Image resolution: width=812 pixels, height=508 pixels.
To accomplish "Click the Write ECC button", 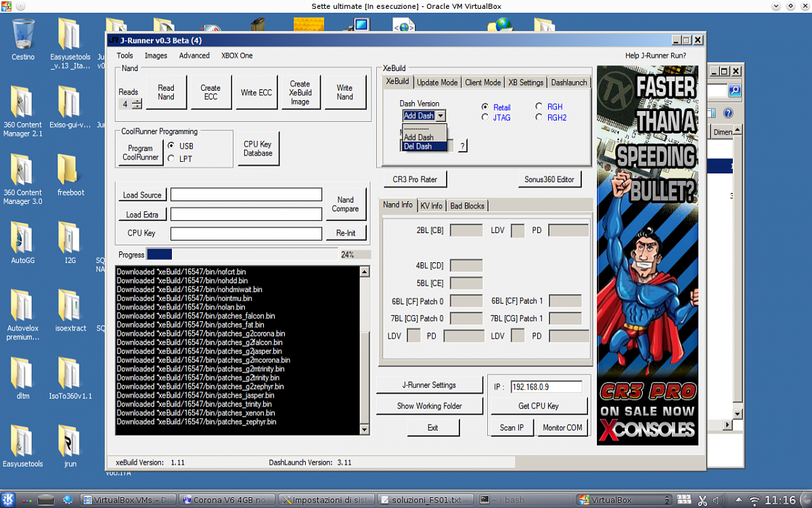I will [256, 92].
